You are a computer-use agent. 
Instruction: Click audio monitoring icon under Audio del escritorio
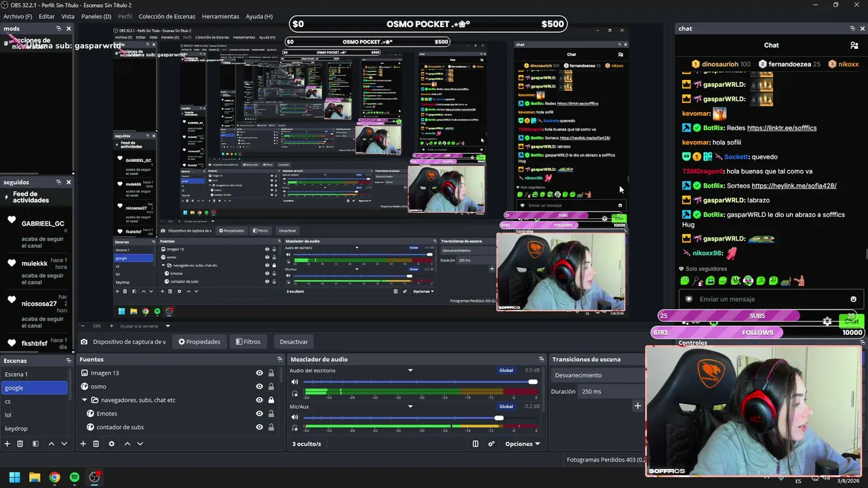pyautogui.click(x=294, y=393)
